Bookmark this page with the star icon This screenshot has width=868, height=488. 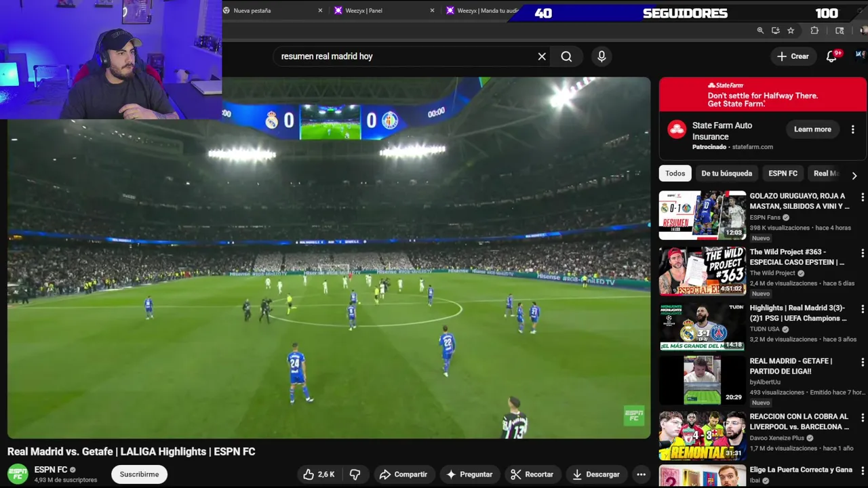coord(791,30)
